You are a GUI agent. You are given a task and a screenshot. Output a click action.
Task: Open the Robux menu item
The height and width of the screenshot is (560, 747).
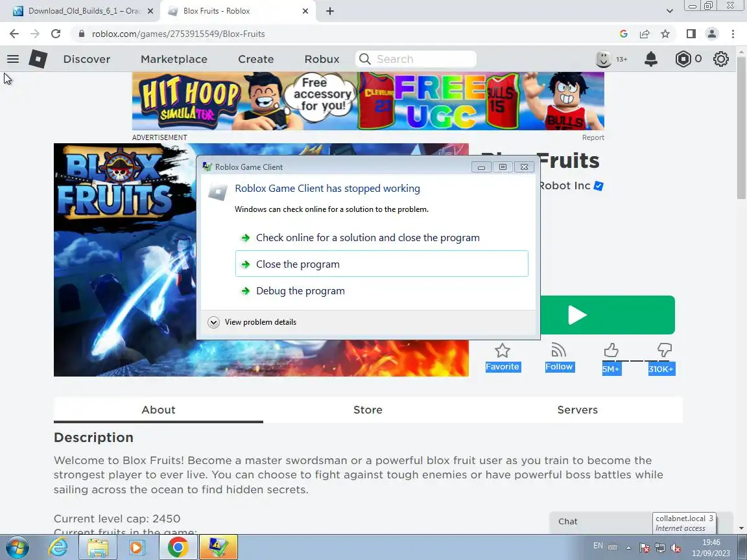322,59
